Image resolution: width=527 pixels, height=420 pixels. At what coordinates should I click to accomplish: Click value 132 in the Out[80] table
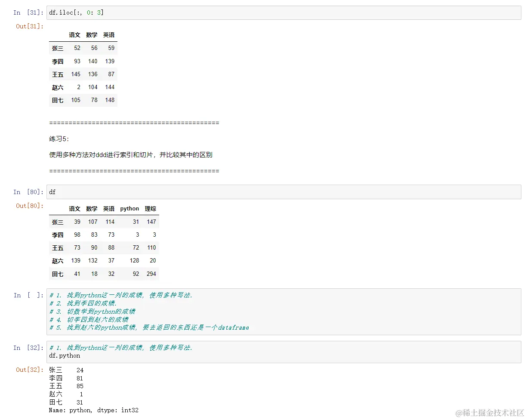pyautogui.click(x=93, y=261)
